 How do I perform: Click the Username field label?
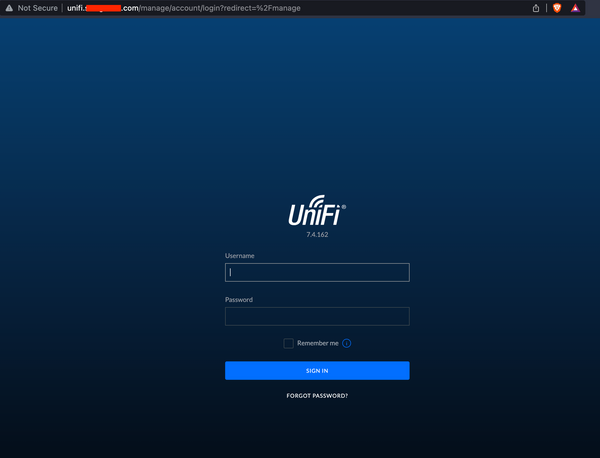click(240, 256)
